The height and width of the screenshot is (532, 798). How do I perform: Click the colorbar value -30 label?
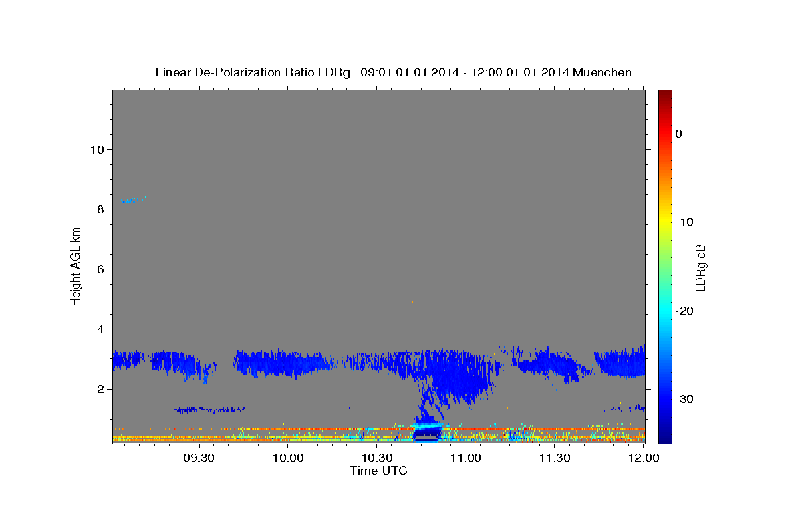683,399
